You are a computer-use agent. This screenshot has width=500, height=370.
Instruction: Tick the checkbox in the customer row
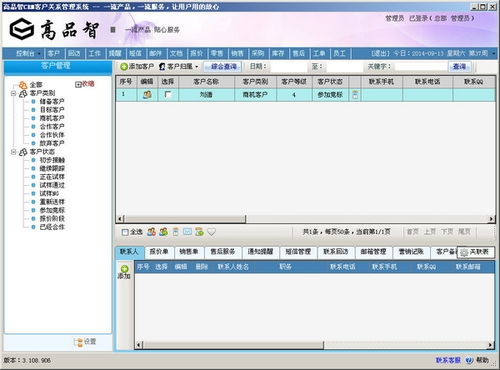(168, 95)
